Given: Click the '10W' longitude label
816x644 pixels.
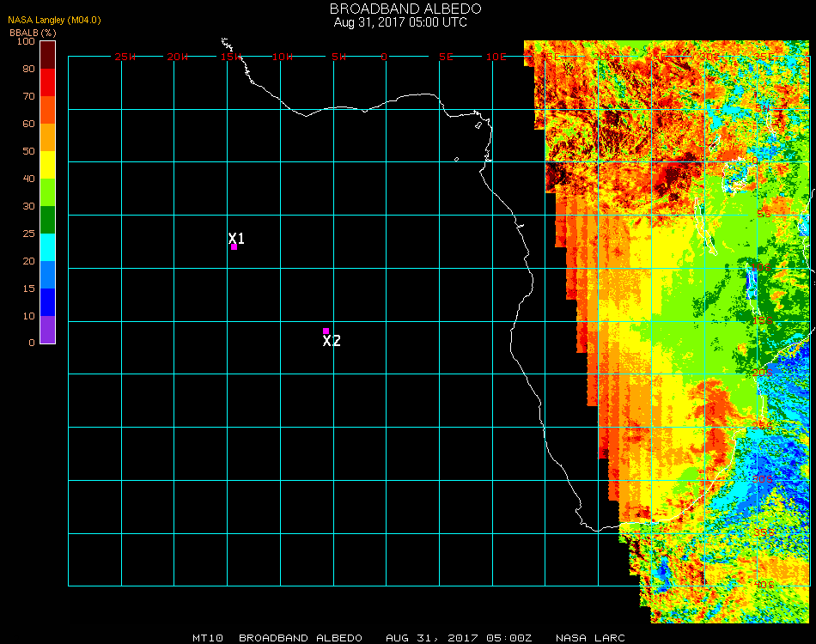Looking at the screenshot, I should [283, 57].
